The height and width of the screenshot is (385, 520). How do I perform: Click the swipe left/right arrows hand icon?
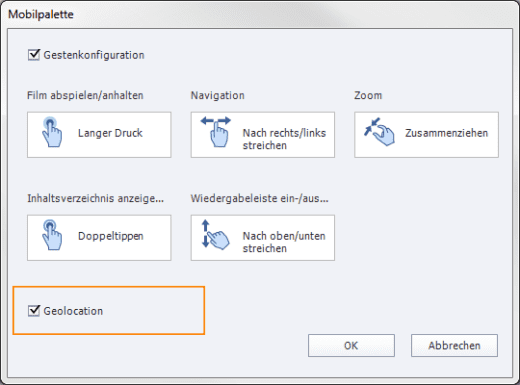[x=216, y=132]
